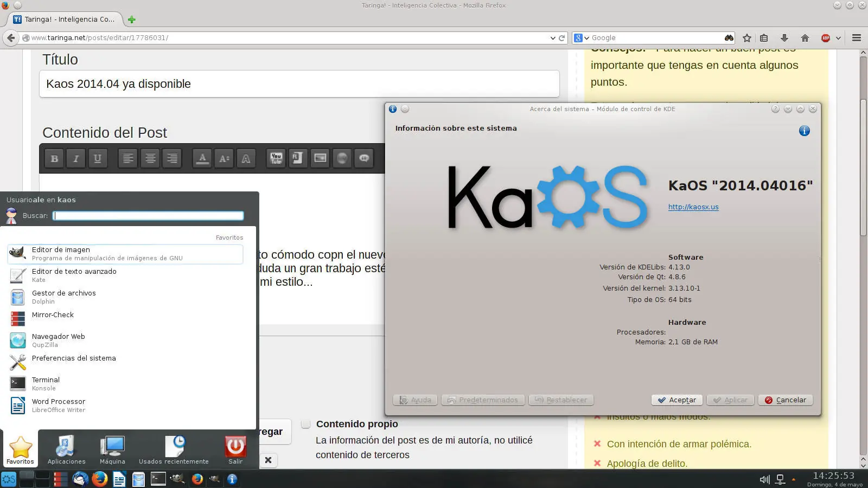Image resolution: width=868 pixels, height=488 pixels.
Task: Insert a hyperlink with the globe icon
Action: [x=342, y=158]
